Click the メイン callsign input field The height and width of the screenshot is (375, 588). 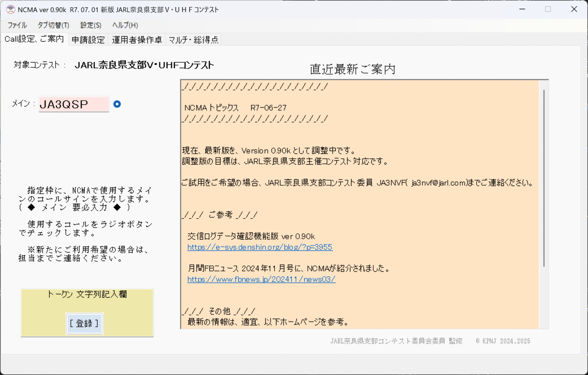[x=73, y=104]
